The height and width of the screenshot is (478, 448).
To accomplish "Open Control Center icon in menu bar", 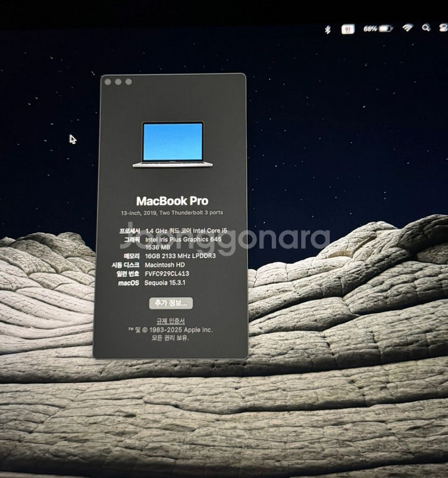I will [x=443, y=27].
